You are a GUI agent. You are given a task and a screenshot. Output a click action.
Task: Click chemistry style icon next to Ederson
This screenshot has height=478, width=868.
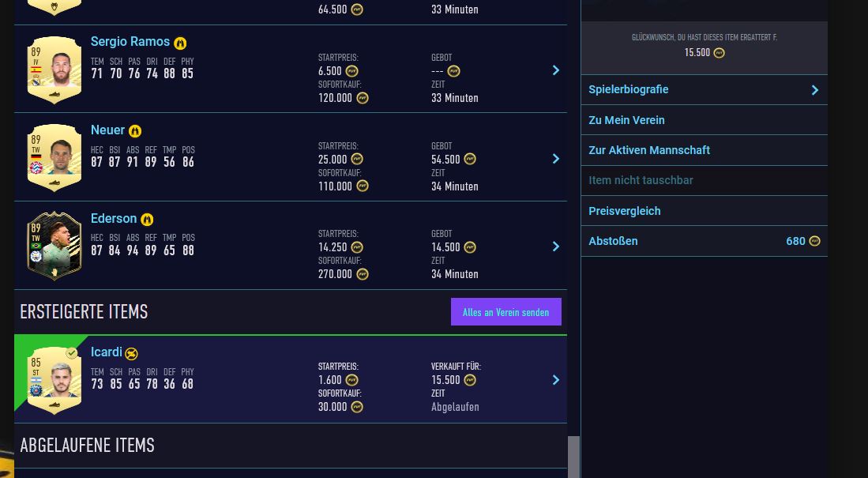(147, 220)
